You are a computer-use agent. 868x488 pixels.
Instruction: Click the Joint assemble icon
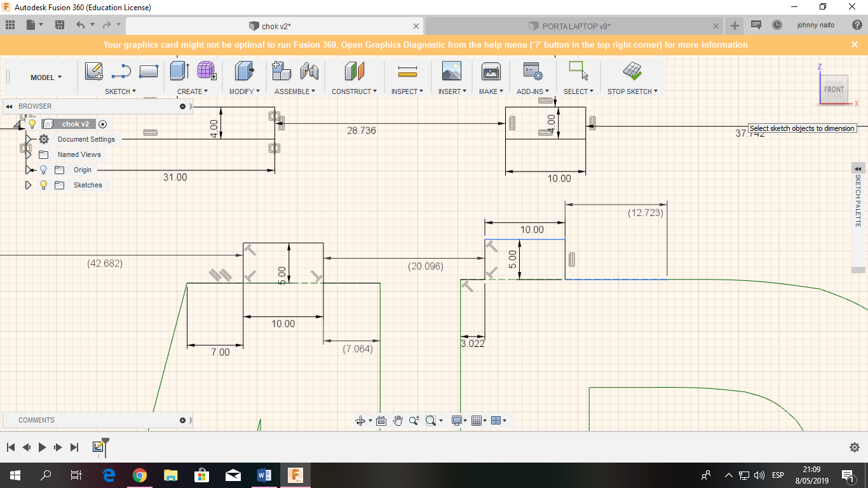(x=309, y=71)
